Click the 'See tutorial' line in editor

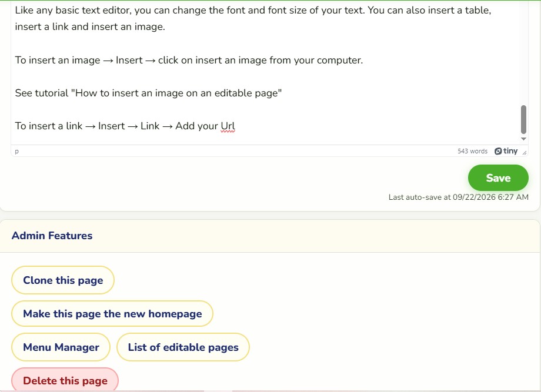148,93
